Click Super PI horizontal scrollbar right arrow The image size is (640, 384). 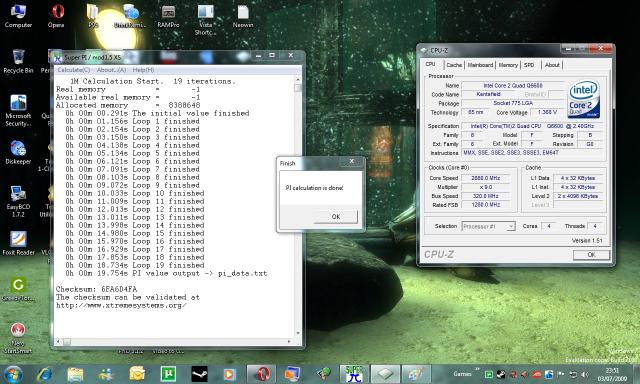pyautogui.click(x=290, y=341)
